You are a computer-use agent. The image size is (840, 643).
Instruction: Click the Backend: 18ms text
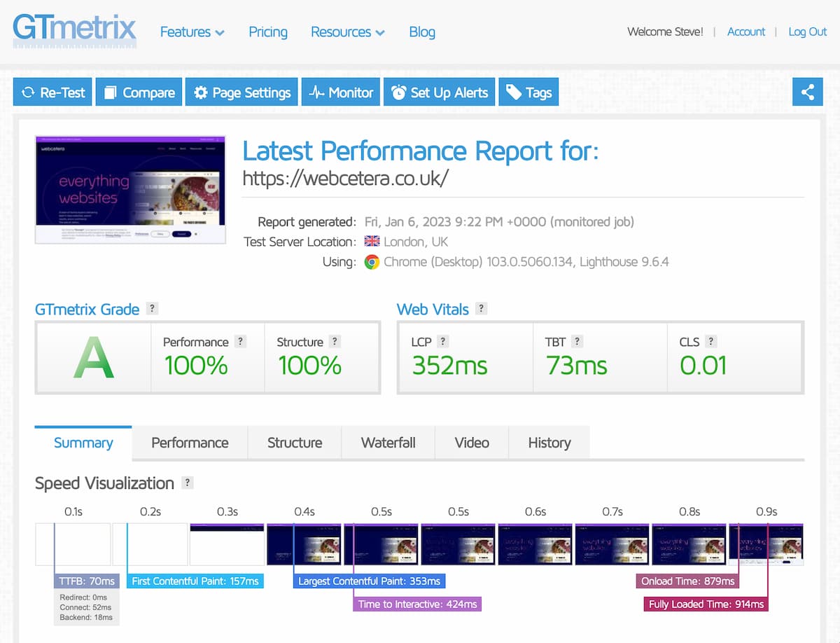point(87,617)
